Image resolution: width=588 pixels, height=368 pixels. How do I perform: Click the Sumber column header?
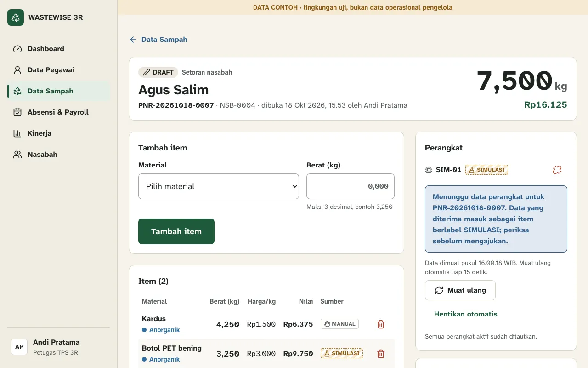coord(332,301)
